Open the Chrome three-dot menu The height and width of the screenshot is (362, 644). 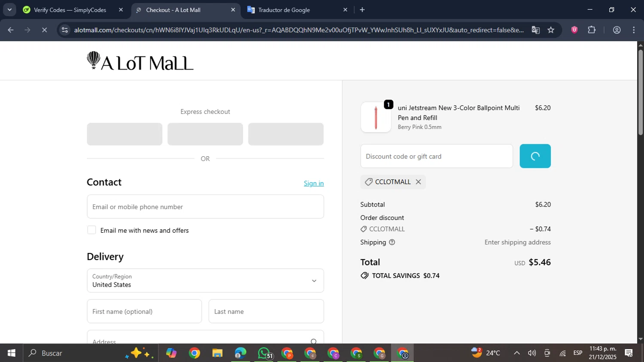[634, 30]
